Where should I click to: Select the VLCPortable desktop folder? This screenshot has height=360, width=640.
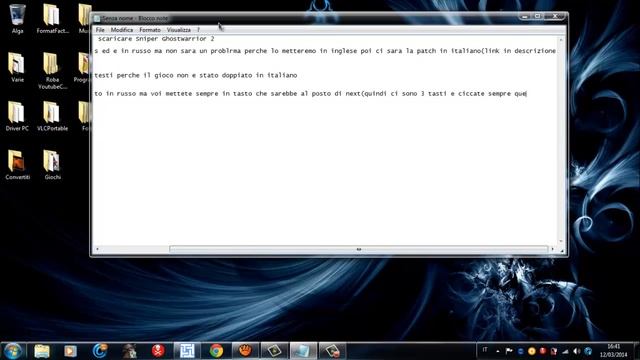[x=52, y=116]
